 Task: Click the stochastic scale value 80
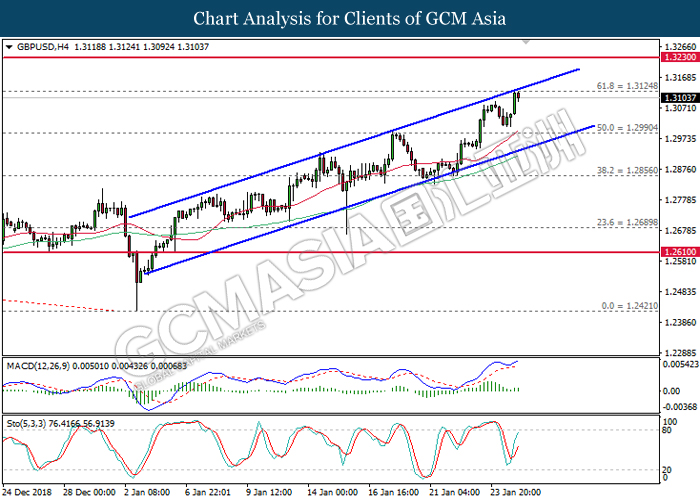pos(667,430)
